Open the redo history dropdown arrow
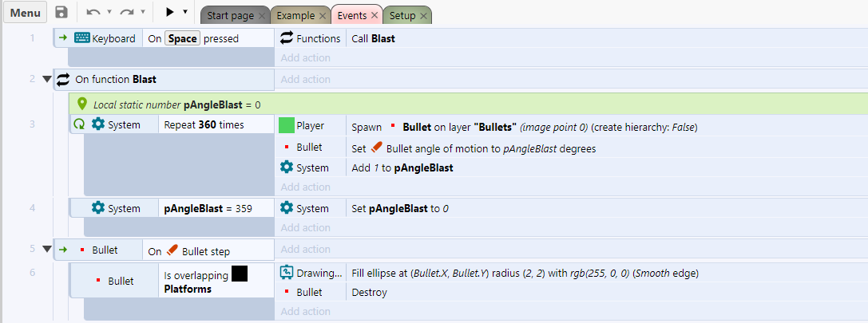This screenshot has width=868, height=323. pyautogui.click(x=142, y=12)
